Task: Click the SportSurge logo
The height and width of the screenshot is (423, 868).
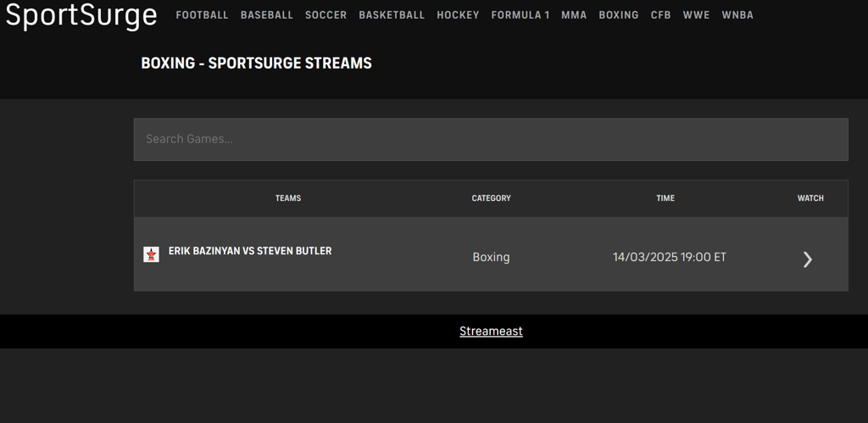Action: (x=81, y=15)
